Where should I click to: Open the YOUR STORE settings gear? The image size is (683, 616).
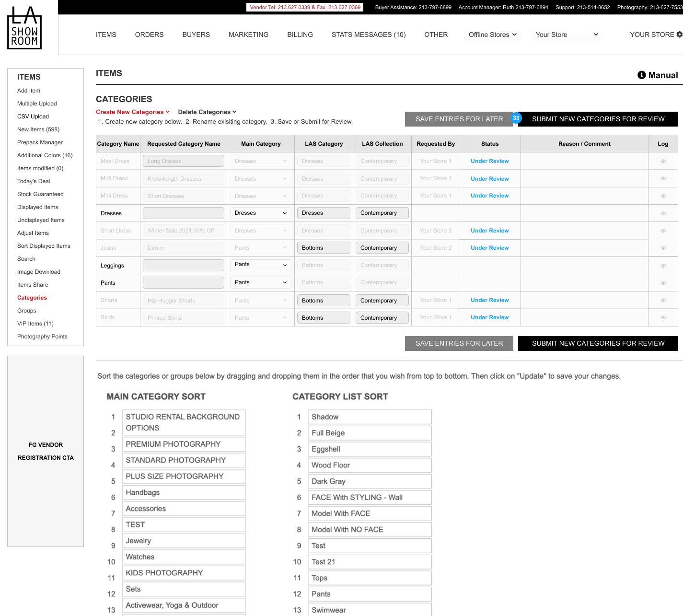[679, 35]
